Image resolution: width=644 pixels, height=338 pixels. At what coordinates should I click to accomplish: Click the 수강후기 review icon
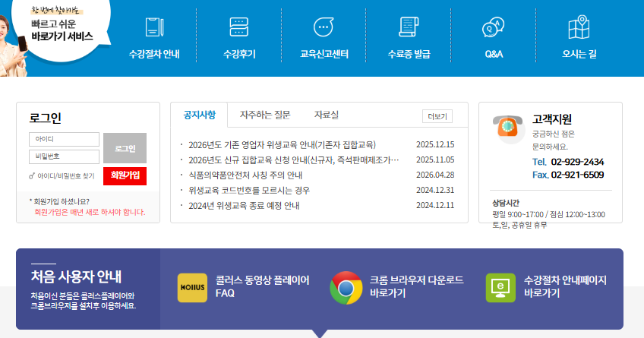[x=239, y=27]
